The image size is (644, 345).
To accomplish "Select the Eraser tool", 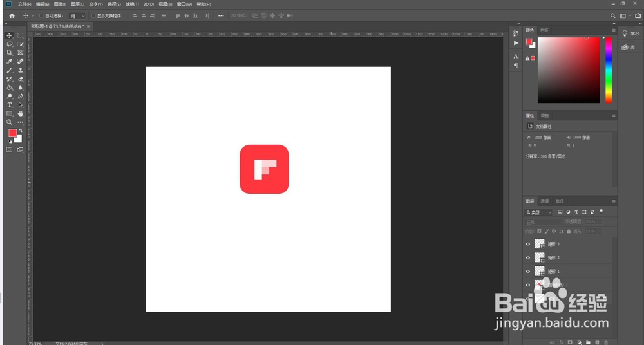I will [x=21, y=79].
